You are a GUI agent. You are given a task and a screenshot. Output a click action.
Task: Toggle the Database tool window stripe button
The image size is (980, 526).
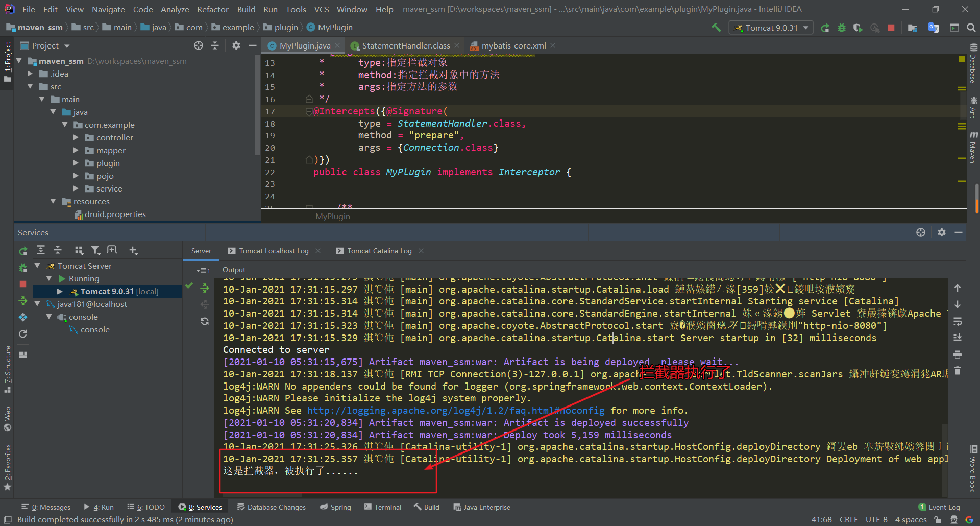point(973,63)
